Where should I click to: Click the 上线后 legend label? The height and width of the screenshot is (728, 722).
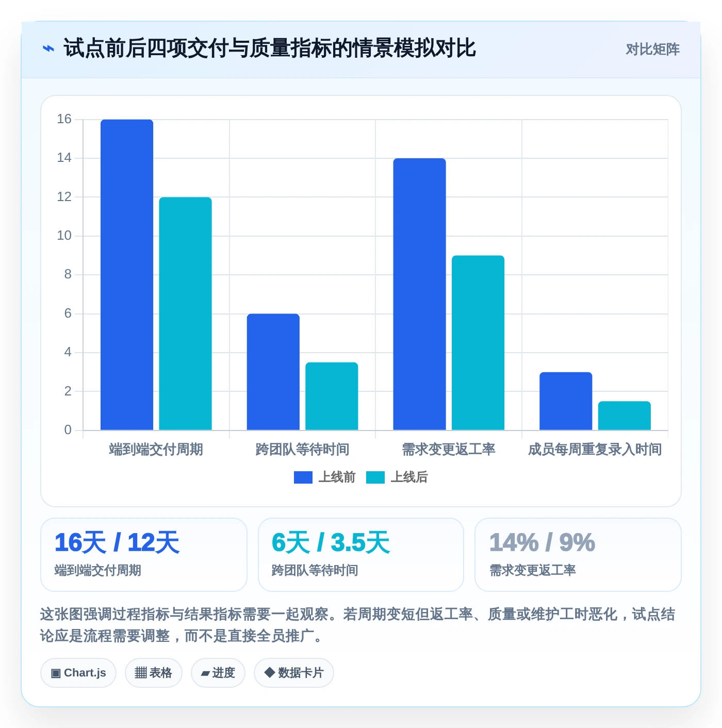pyautogui.click(x=409, y=477)
